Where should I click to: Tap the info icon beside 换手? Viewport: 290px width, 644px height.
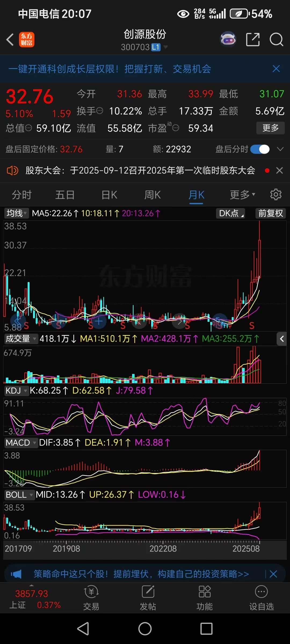point(99,111)
